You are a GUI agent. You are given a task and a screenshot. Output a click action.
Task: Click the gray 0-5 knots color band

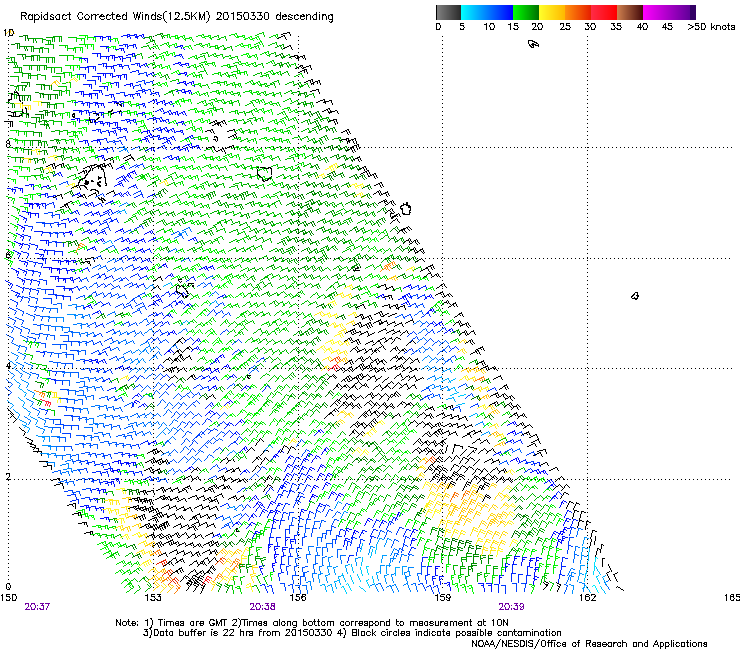tap(448, 12)
